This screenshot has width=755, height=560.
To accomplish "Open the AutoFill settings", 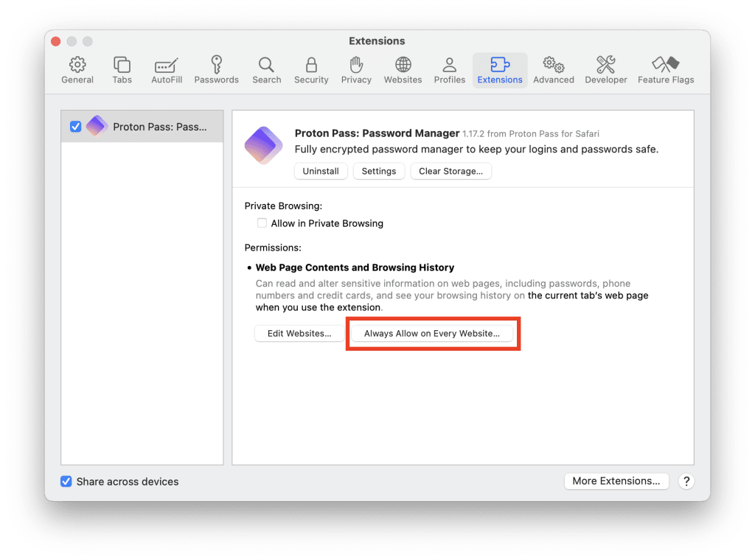I will [x=167, y=70].
